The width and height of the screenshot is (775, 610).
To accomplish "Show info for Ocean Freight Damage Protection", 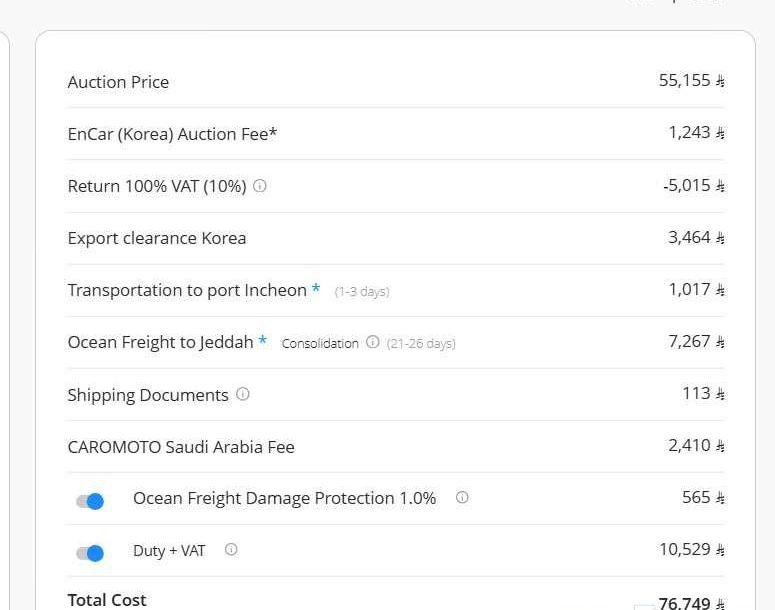I will point(462,497).
